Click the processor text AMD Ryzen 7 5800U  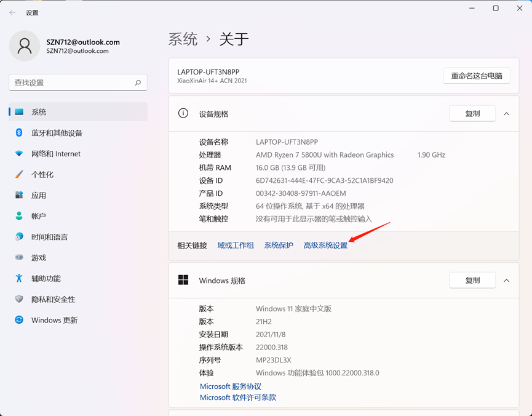coord(325,155)
